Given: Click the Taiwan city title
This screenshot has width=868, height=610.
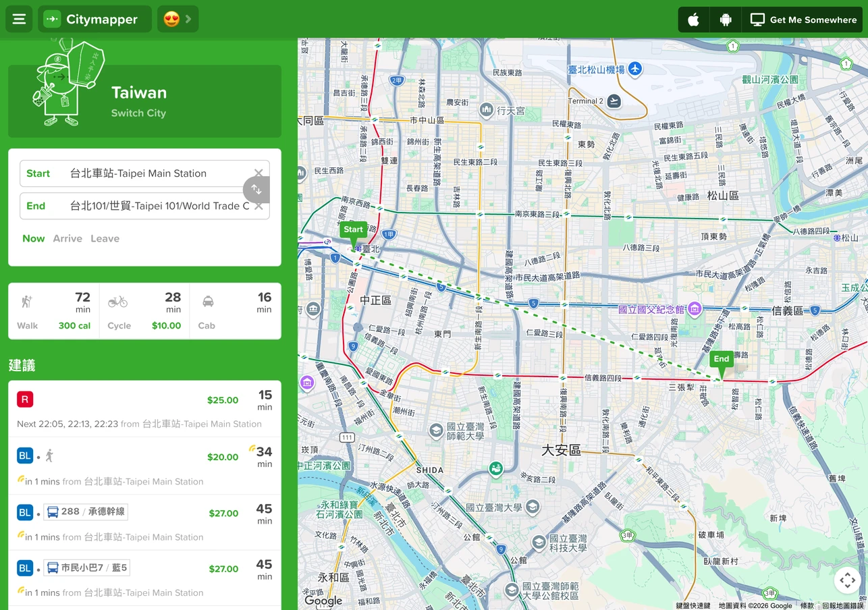Looking at the screenshot, I should coord(139,93).
